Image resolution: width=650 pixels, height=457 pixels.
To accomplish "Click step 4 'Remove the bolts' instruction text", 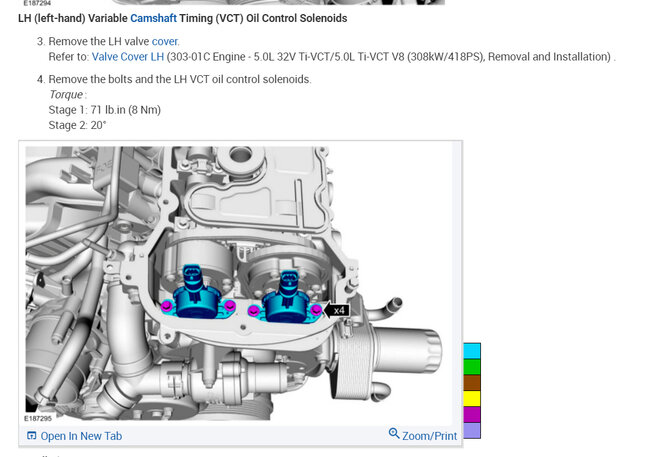I will [179, 79].
